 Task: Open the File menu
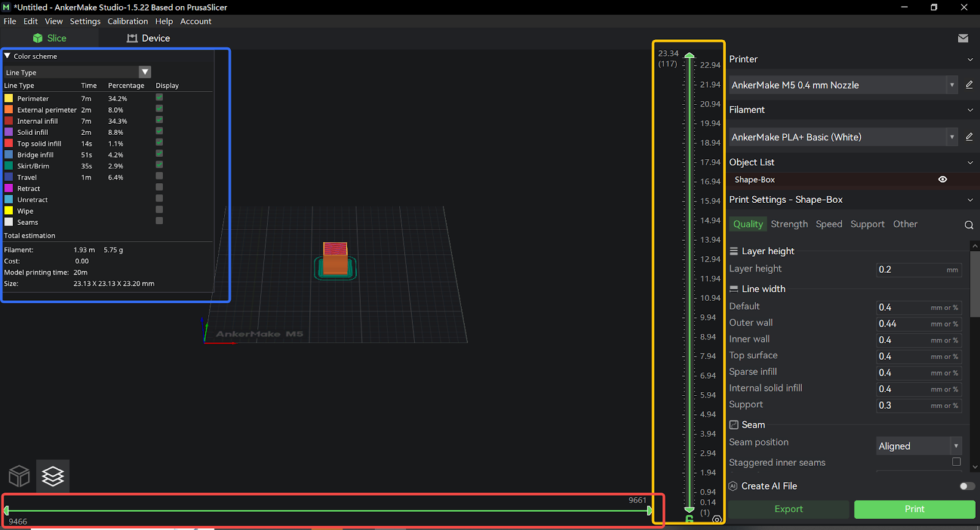pos(10,21)
